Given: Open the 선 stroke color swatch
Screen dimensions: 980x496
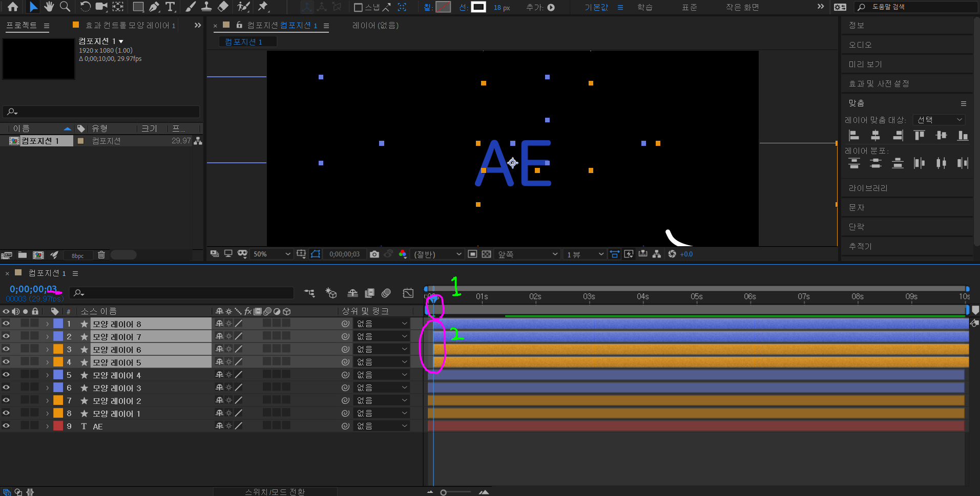Looking at the screenshot, I should 478,7.
